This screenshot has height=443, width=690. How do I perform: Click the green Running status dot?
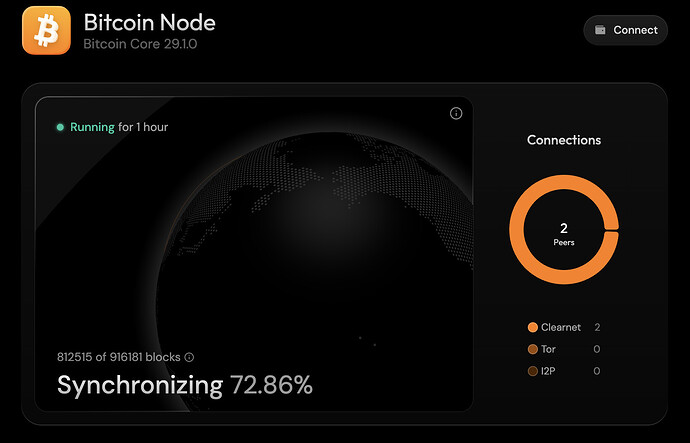click(60, 128)
